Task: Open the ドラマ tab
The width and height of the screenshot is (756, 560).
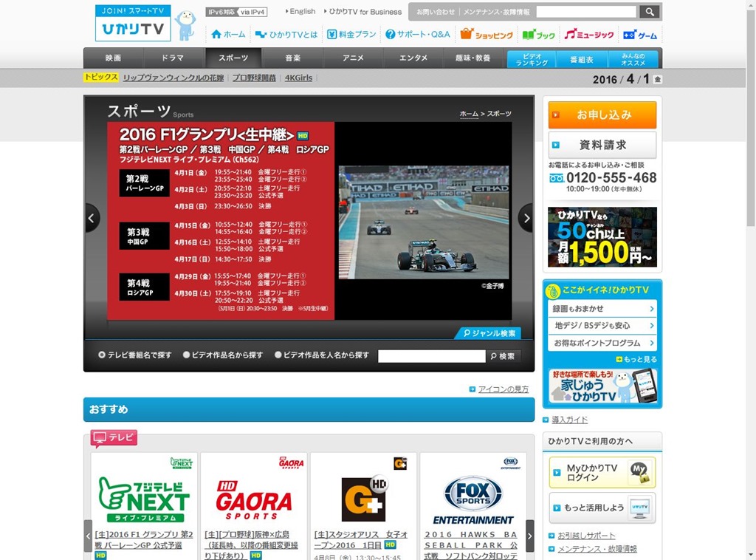Action: pyautogui.click(x=173, y=58)
